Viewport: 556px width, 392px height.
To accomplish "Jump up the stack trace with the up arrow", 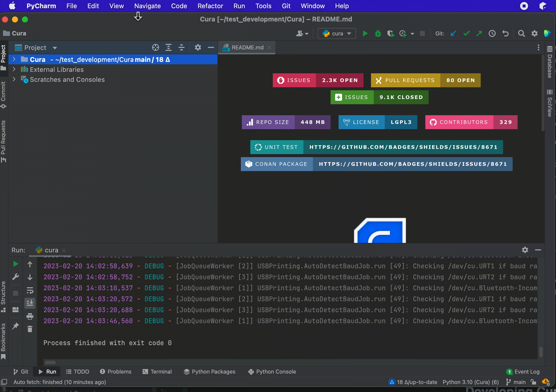I will [x=30, y=265].
